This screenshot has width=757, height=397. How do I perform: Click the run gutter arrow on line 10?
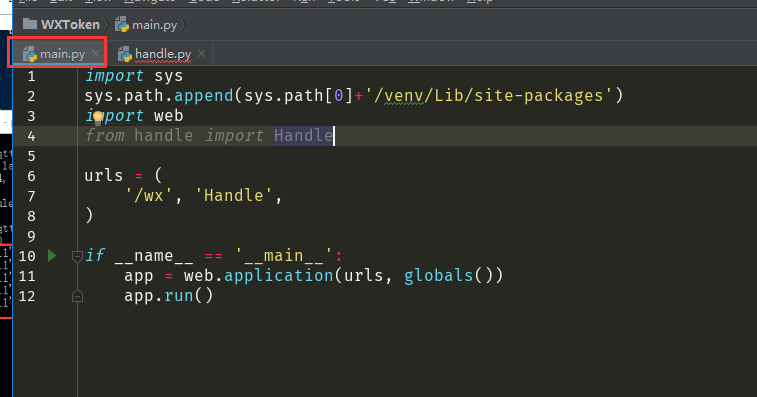52,255
